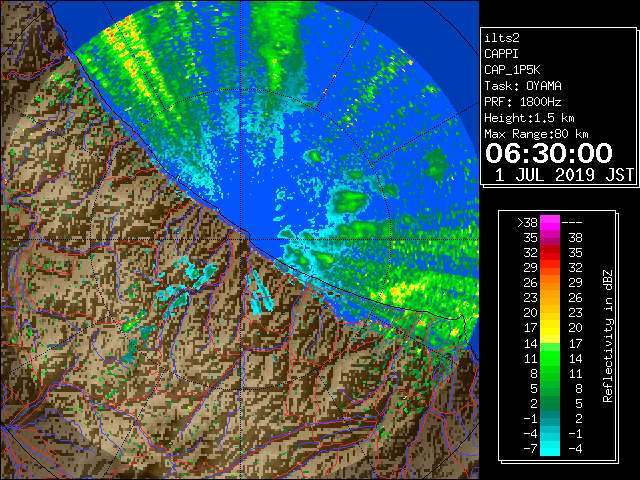Screen dimensions: 640x480
Task: Click the orange 26 dBZ legend swatch
Action: [550, 283]
